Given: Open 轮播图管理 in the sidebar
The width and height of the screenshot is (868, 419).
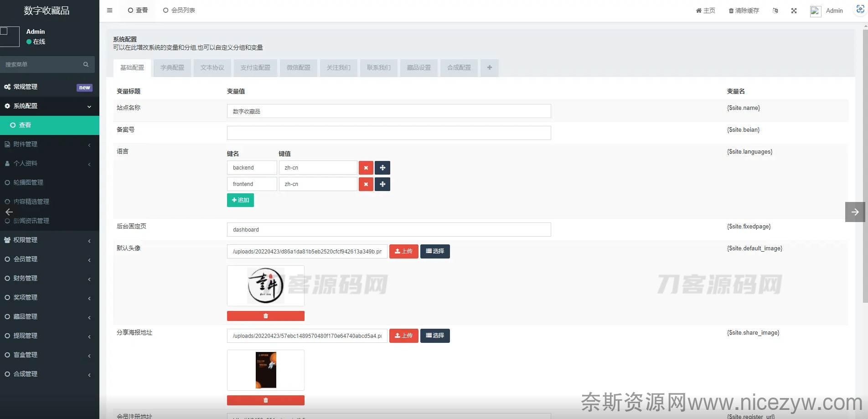Looking at the screenshot, I should (50, 182).
